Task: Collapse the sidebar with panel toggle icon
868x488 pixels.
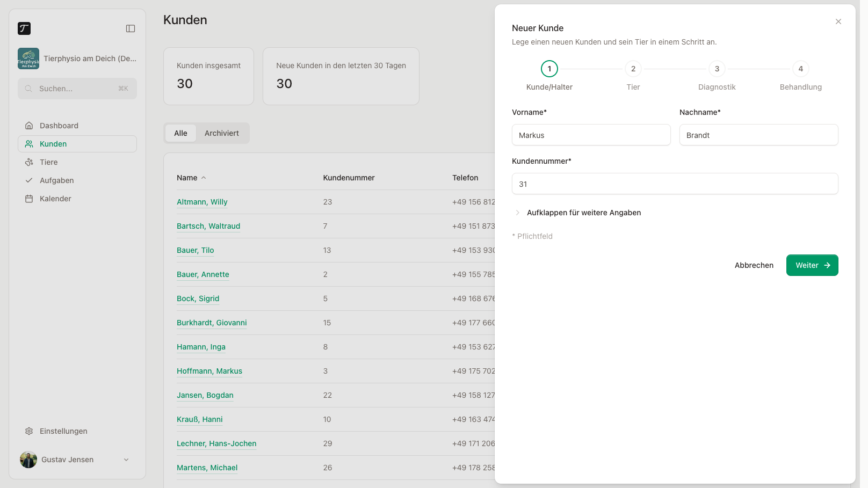Action: pyautogui.click(x=131, y=28)
